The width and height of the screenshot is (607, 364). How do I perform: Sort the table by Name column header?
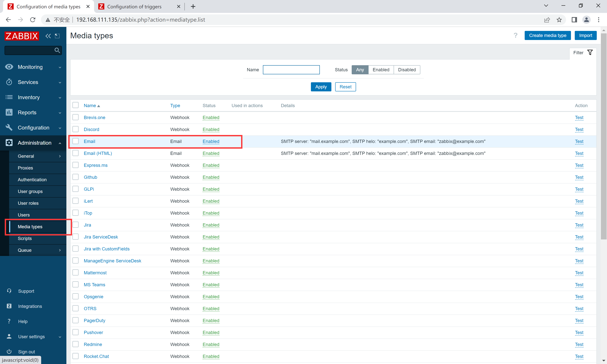point(92,105)
